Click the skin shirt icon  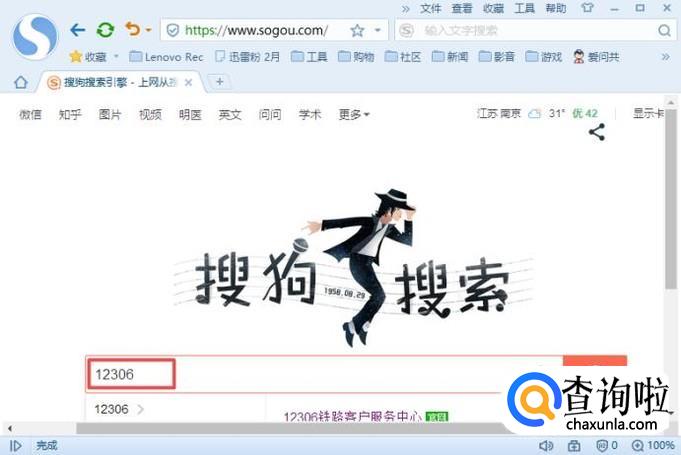pyautogui.click(x=587, y=8)
